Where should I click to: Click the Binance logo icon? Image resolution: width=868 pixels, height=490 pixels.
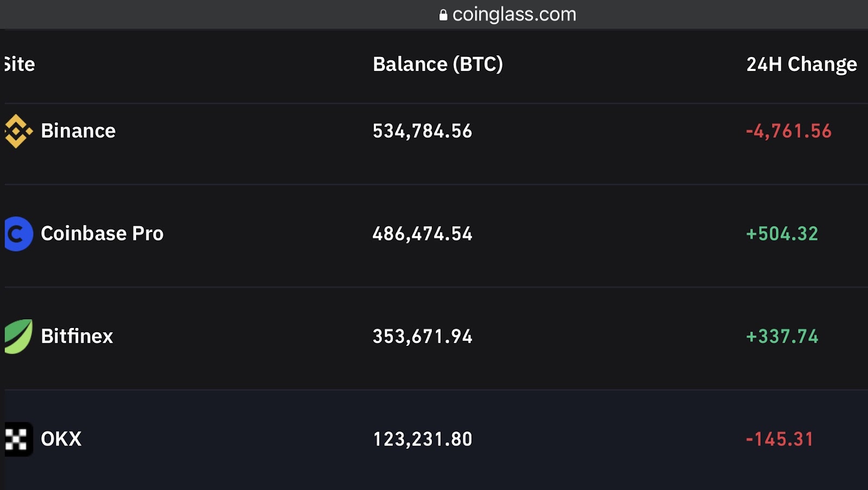[18, 131]
